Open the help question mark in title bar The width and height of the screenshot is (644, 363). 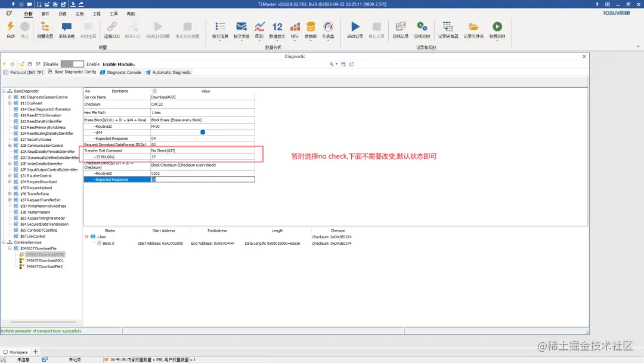pyautogui.click(x=597, y=4)
